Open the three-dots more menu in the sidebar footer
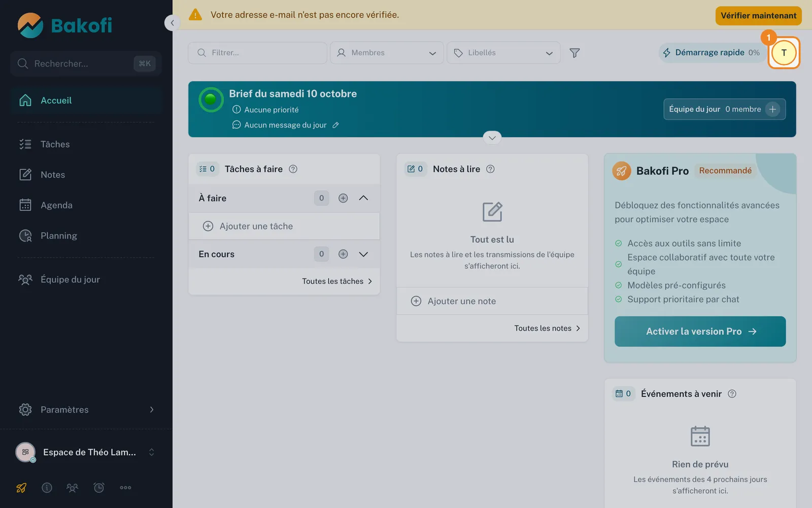Image resolution: width=812 pixels, height=508 pixels. pyautogui.click(x=125, y=488)
